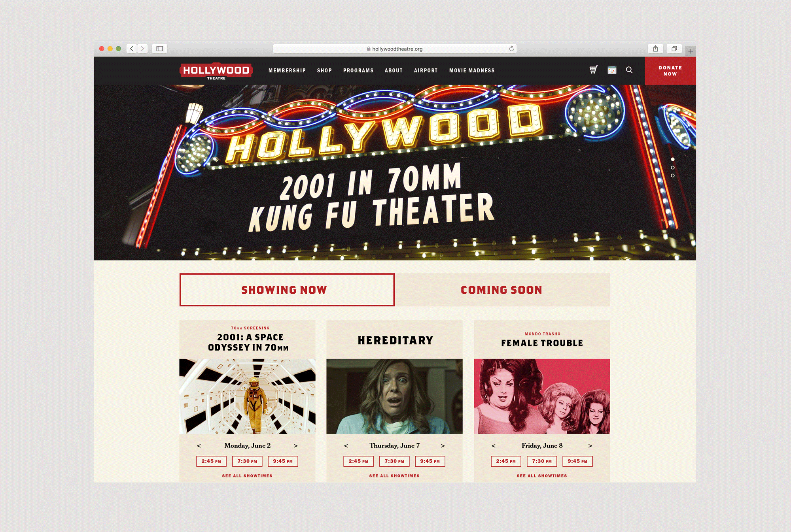Open the Programs menu item
791x532 pixels.
tap(358, 70)
